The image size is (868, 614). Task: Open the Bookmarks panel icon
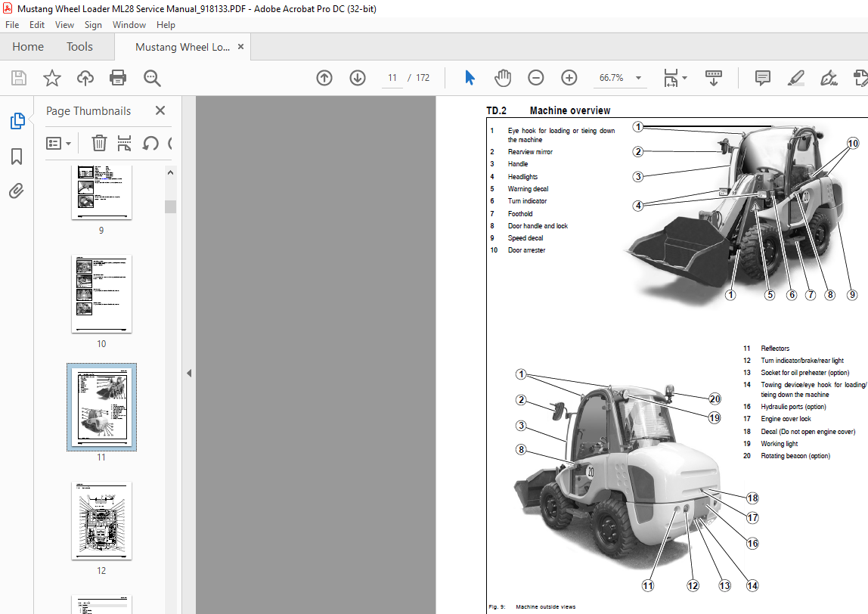coord(17,157)
